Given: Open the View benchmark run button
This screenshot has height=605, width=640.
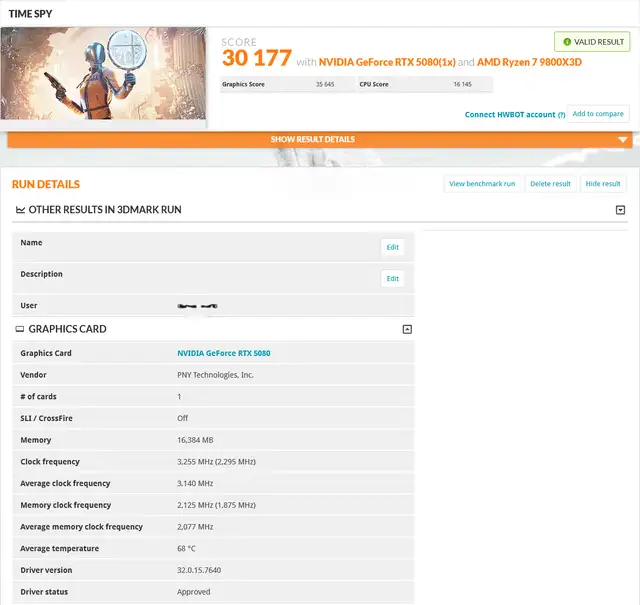Looking at the screenshot, I should [x=482, y=184].
